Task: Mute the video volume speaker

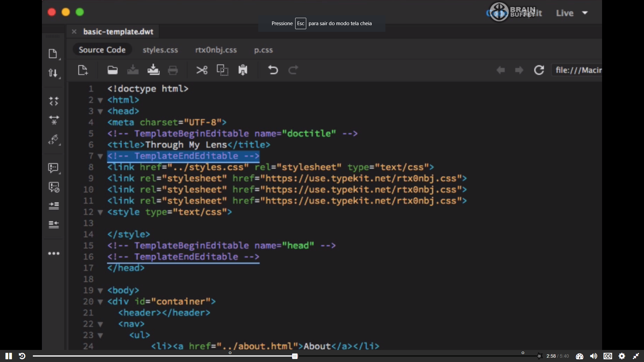Action: point(594,356)
